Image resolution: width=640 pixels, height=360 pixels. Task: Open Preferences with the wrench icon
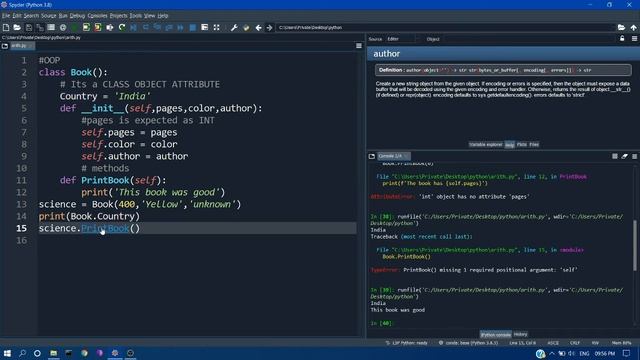click(x=234, y=27)
